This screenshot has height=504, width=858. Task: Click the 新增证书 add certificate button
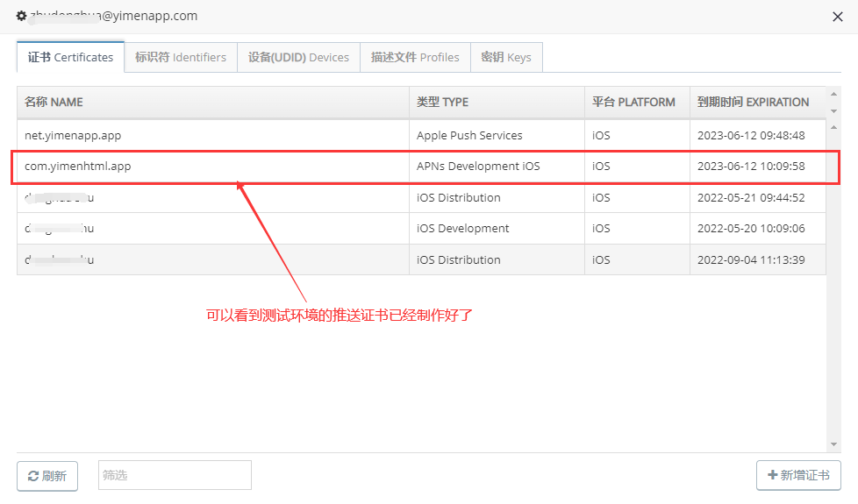point(798,475)
